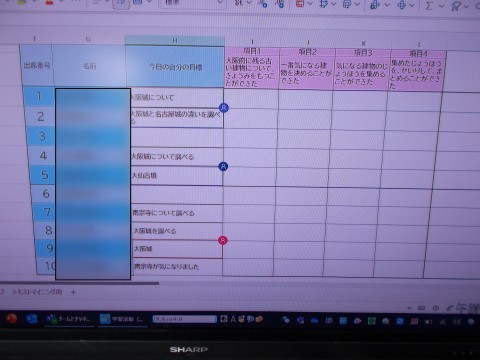Click the pink collaborator presence marker

click(223, 240)
